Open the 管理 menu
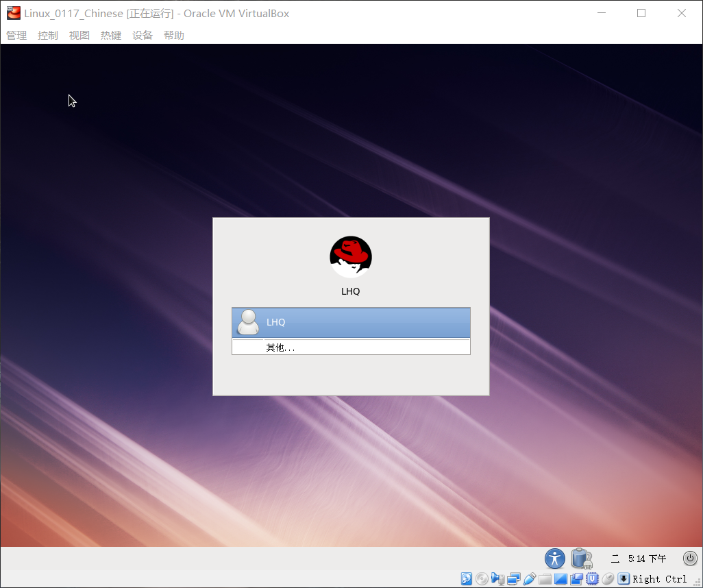 [x=16, y=36]
